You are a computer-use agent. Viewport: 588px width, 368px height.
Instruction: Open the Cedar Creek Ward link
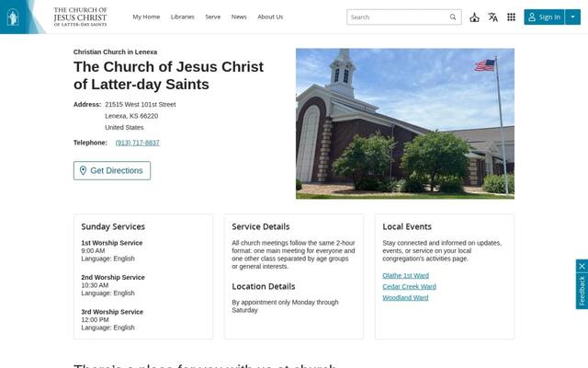[x=409, y=287]
